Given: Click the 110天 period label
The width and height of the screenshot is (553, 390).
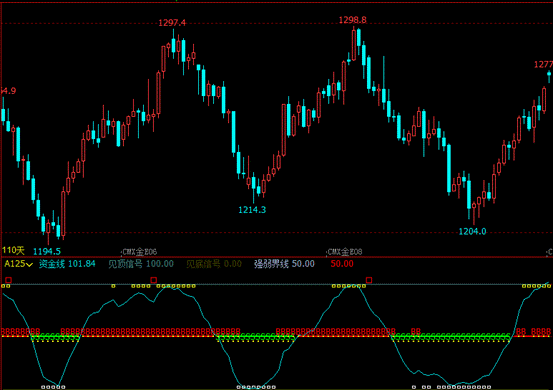Looking at the screenshot, I should pos(13,251).
